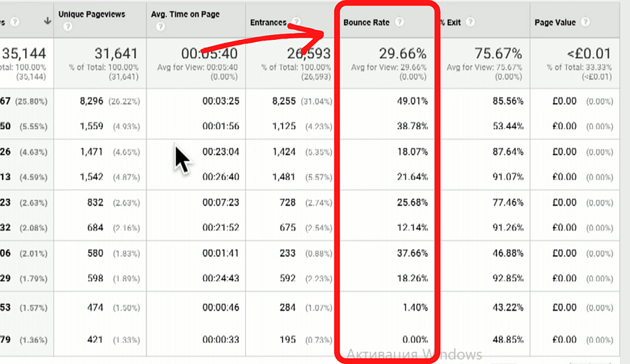This screenshot has height=364, width=630.
Task: Click the time on page cell 00:26:40
Action: [x=221, y=177]
